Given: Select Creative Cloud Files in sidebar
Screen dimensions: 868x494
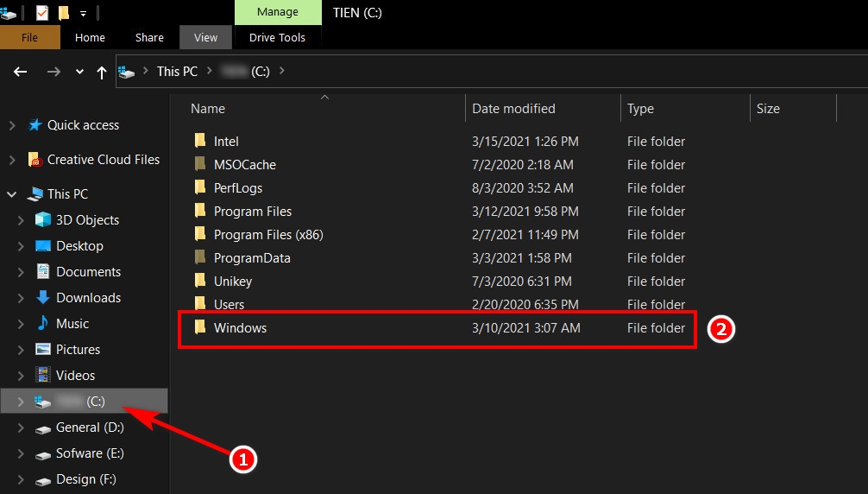Looking at the screenshot, I should tap(104, 160).
